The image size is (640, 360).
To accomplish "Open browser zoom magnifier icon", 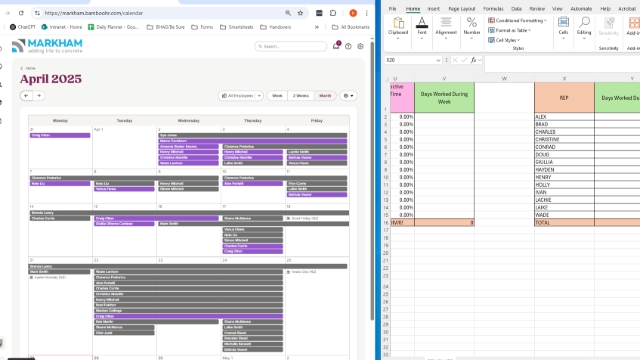I will [288, 13].
